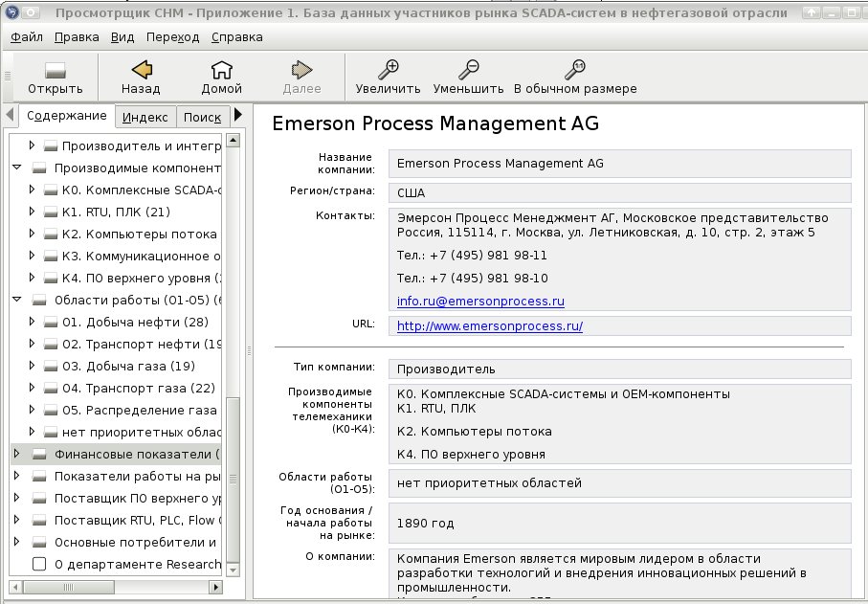Open the Справка menu
The image size is (868, 604).
[237, 37]
